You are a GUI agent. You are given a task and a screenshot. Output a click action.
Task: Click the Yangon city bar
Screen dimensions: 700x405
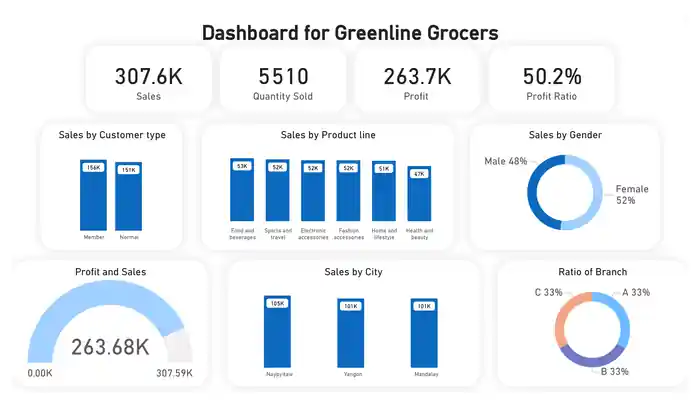click(350, 333)
